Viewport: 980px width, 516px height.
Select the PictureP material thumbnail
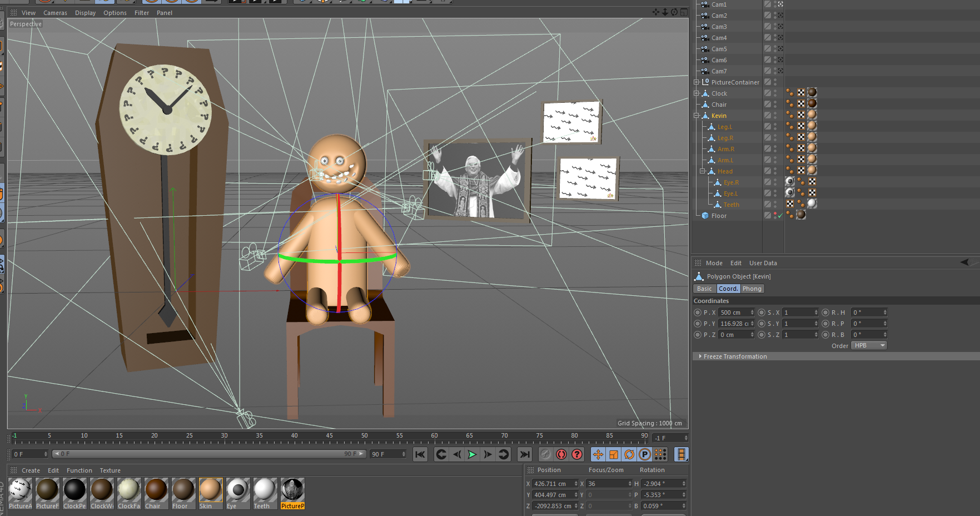(x=292, y=493)
